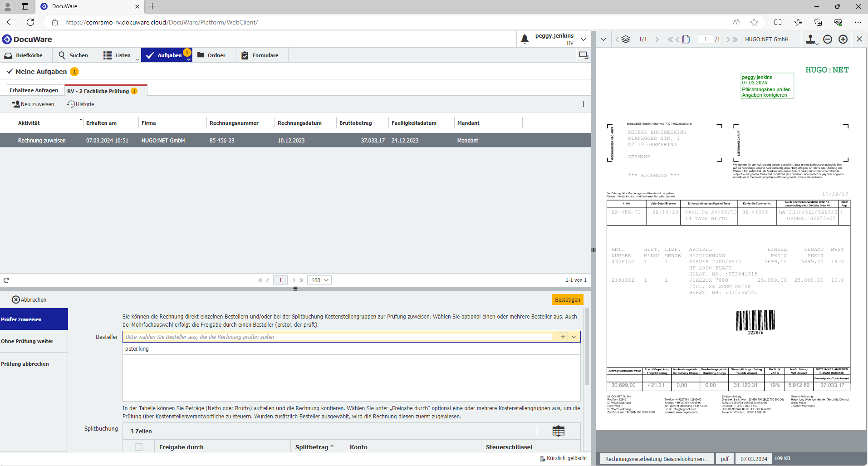Viewport: 868px width, 466px height.
Task: Open the notifications bell
Action: 525,39
